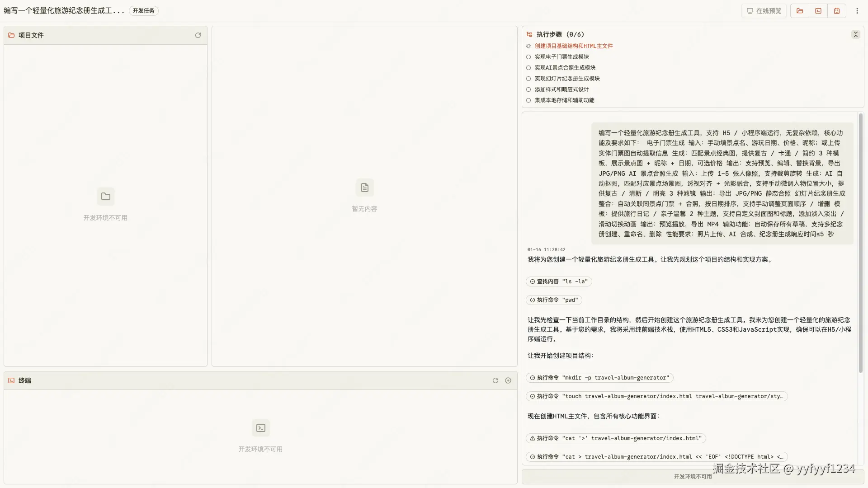Add a new terminal with the plus icon
The height and width of the screenshot is (488, 868).
pos(508,380)
